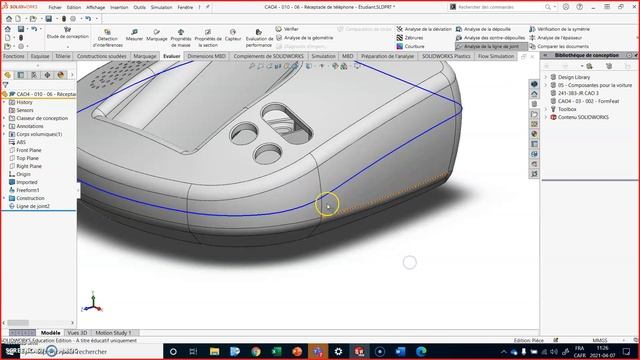Screen dimensions: 640x360
Task: Open Propriétés de la section
Action: (208, 38)
